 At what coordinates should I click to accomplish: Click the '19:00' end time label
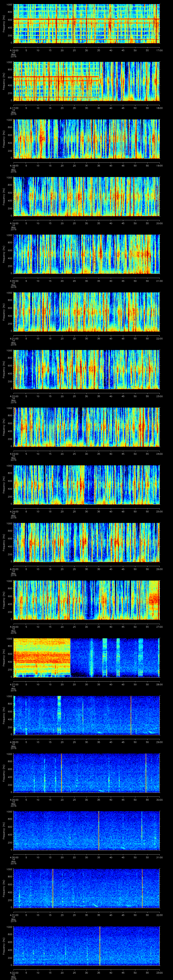coord(159,166)
